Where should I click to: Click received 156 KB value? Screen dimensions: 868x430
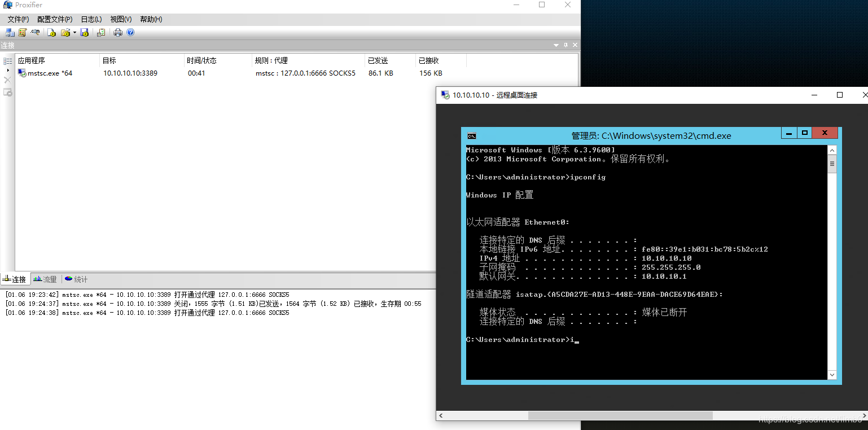tap(431, 73)
